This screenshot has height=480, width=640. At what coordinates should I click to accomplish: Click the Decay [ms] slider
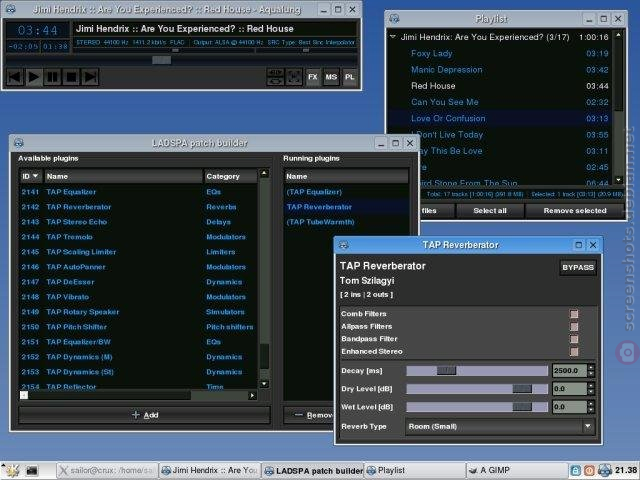pyautogui.click(x=477, y=371)
